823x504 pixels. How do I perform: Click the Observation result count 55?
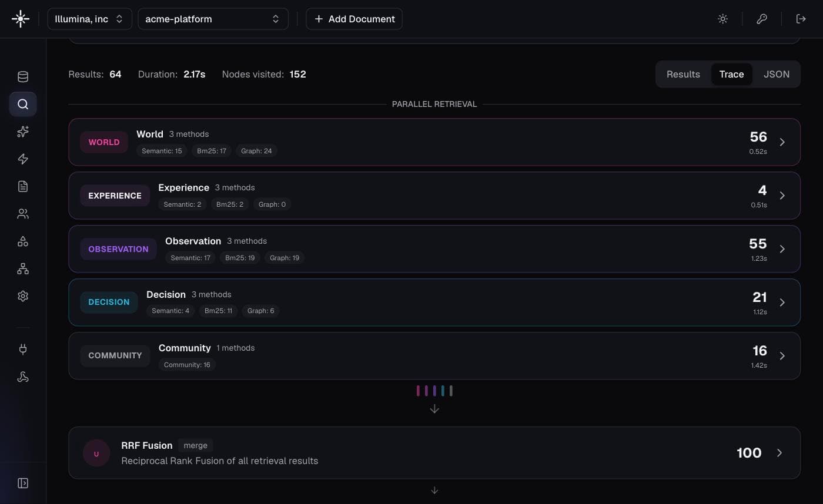758,244
